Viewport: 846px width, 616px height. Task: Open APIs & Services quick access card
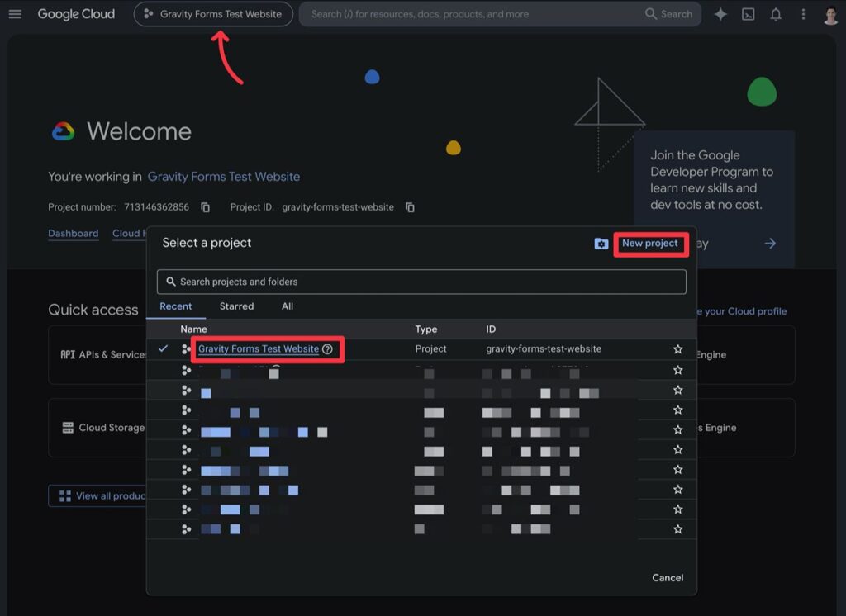point(97,354)
